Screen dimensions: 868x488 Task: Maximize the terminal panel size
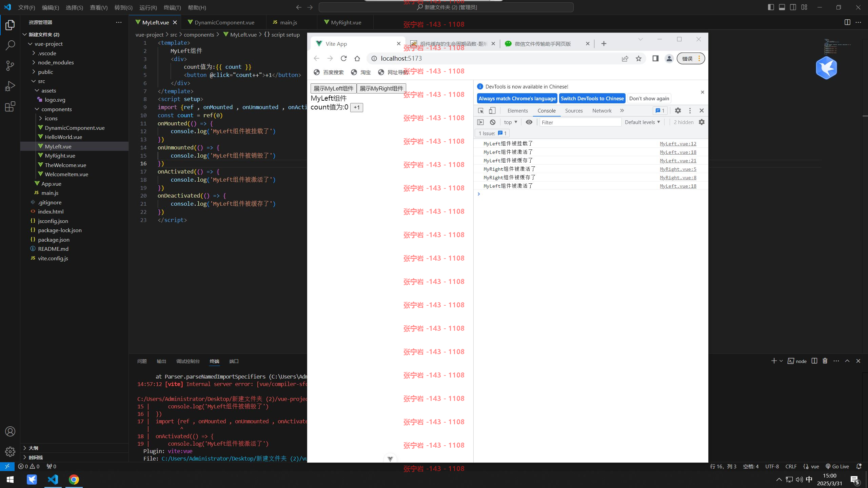[847, 361]
